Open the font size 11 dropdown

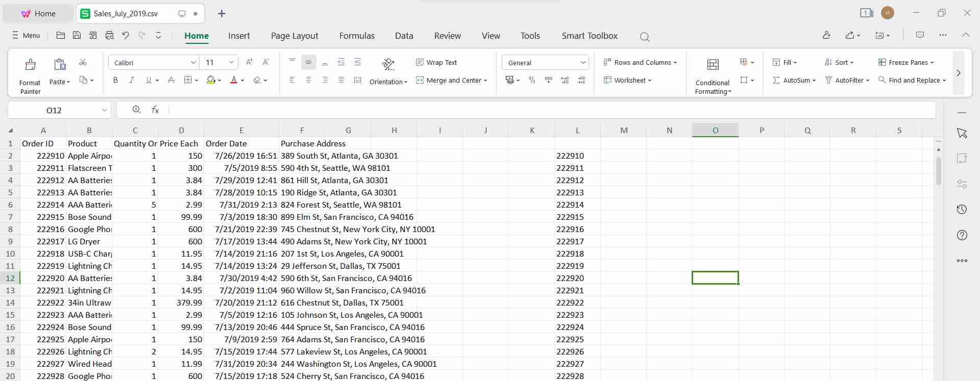pos(231,62)
